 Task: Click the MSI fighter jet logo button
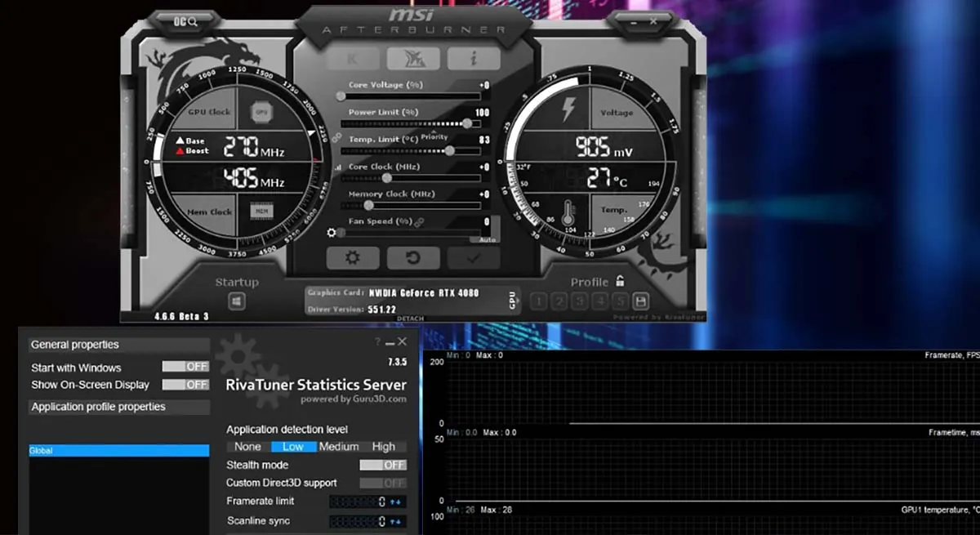(412, 59)
